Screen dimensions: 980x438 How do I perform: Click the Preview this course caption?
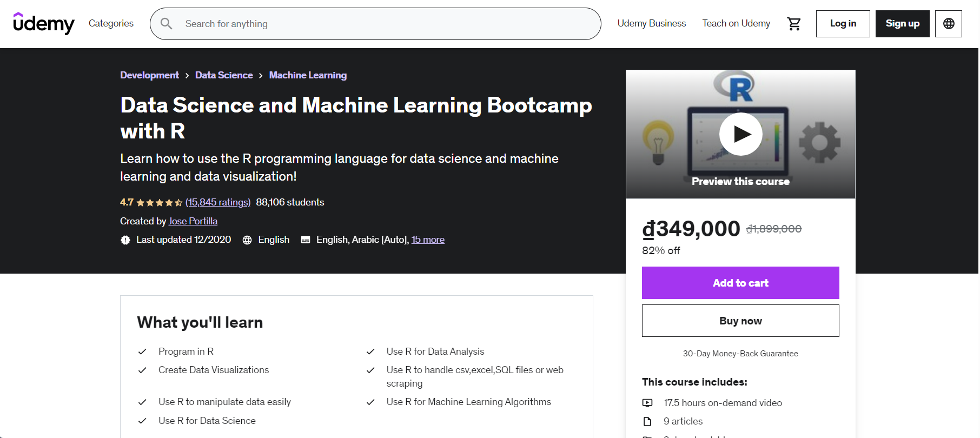point(740,182)
